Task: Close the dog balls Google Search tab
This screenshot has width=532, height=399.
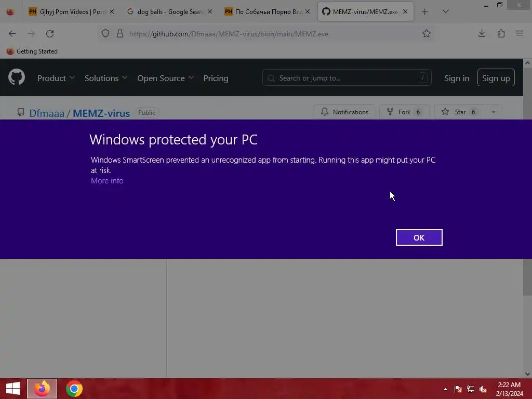Action: tap(210, 11)
